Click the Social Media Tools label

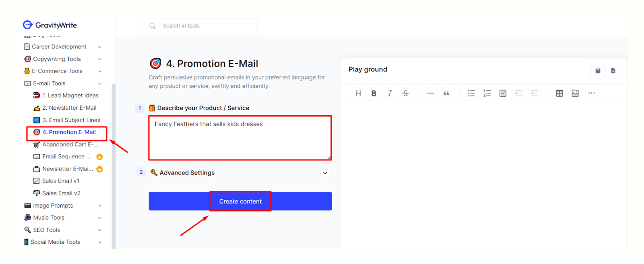[55, 242]
